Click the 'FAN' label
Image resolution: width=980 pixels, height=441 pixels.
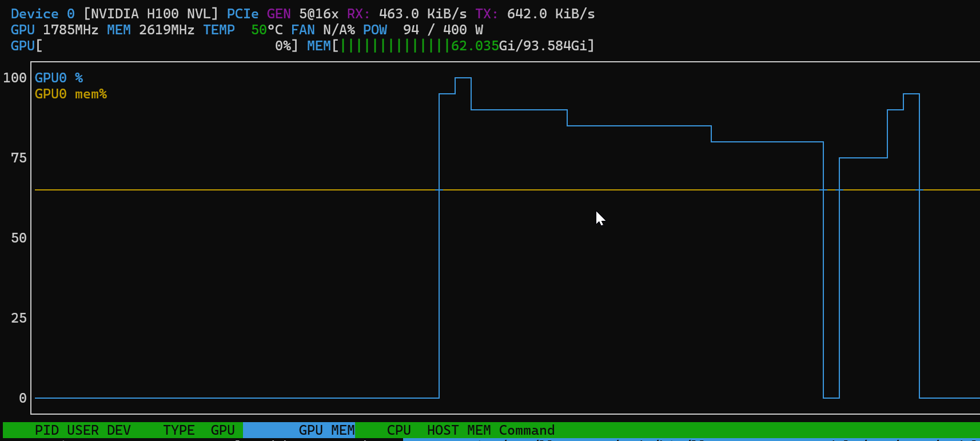303,30
